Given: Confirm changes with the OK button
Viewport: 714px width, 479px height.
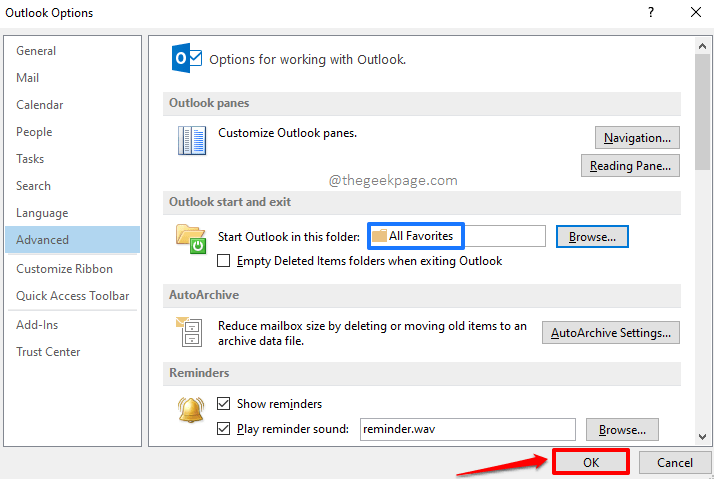Looking at the screenshot, I should pos(590,462).
